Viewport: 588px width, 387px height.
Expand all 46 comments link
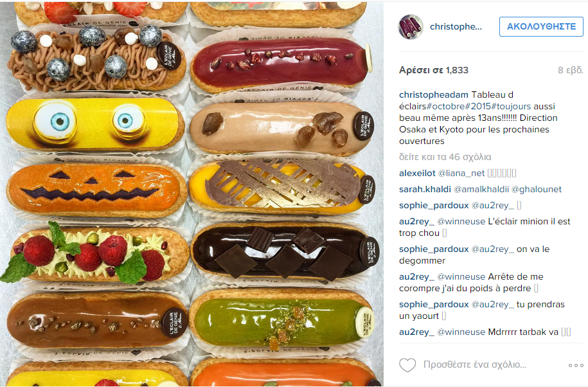[x=445, y=157]
